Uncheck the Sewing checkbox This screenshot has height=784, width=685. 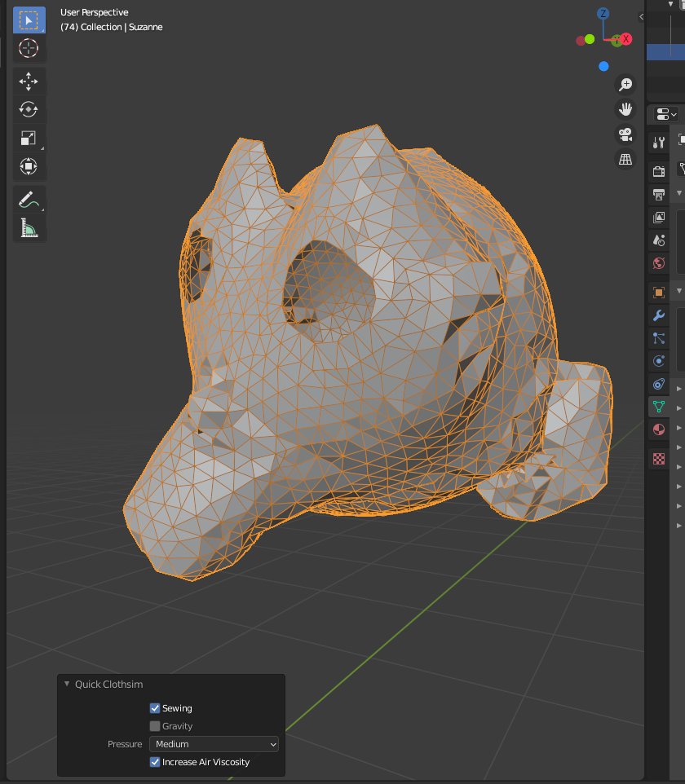[155, 708]
